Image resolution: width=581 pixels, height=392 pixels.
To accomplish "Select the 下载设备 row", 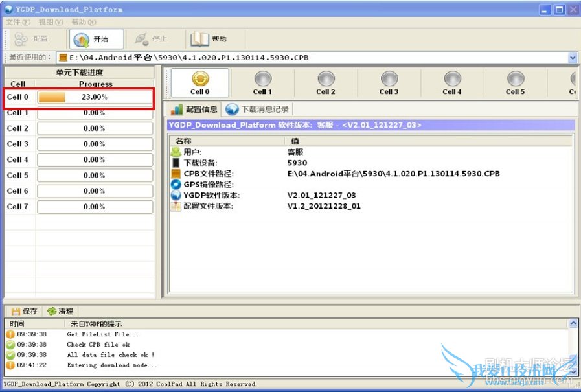I will [x=371, y=163].
